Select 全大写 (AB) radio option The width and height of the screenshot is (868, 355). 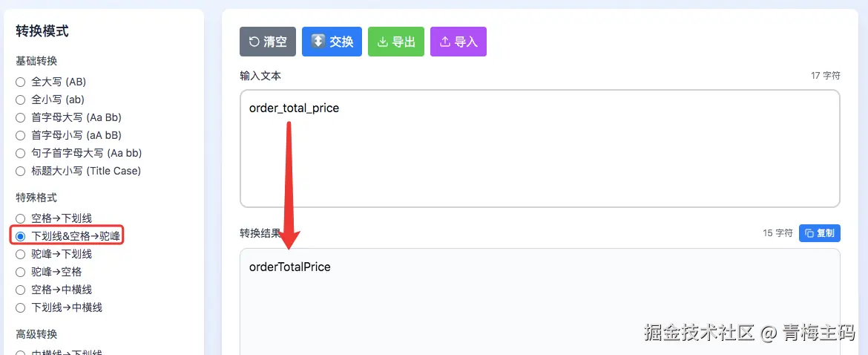pos(21,82)
